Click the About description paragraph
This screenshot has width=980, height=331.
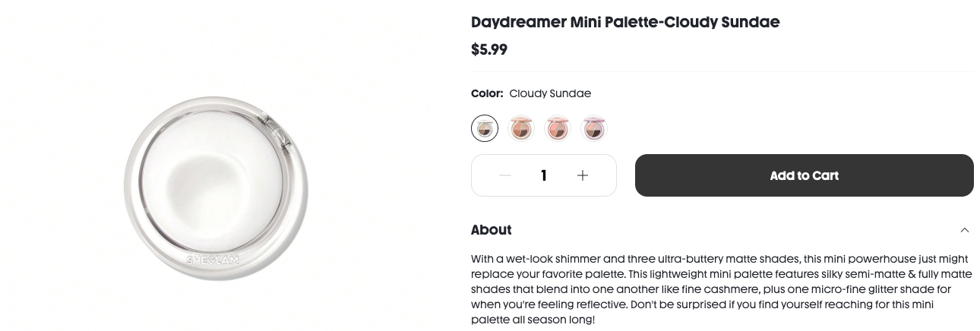(721, 289)
